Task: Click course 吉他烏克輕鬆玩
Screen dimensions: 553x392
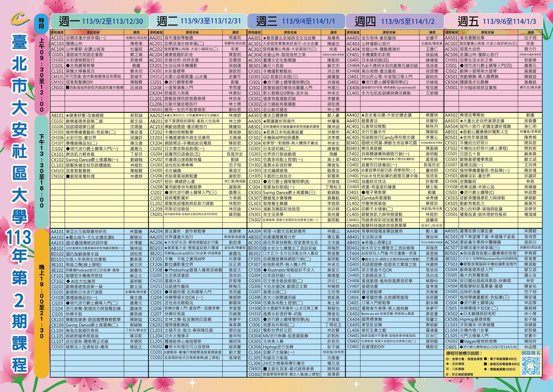Action: point(179,303)
